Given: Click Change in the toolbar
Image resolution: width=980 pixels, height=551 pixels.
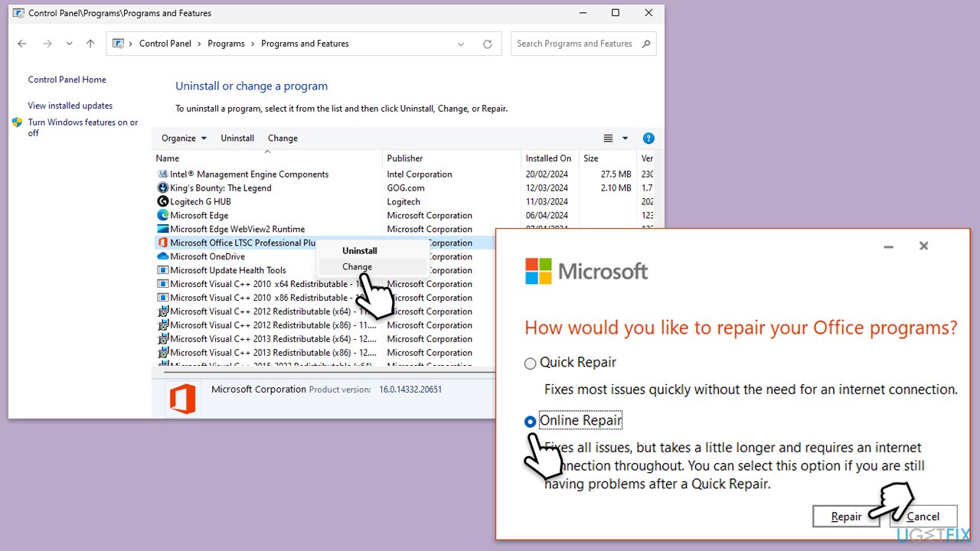Looking at the screenshot, I should click(x=283, y=138).
